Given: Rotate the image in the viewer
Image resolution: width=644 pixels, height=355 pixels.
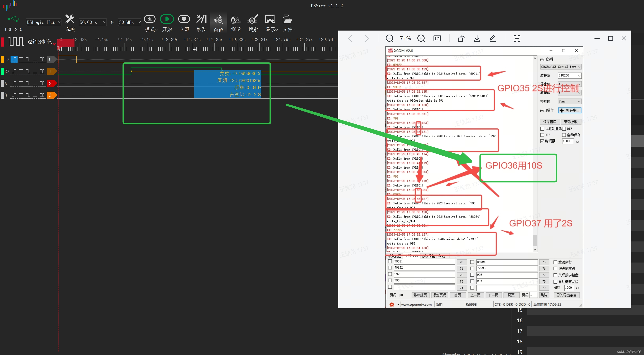Looking at the screenshot, I should point(461,38).
